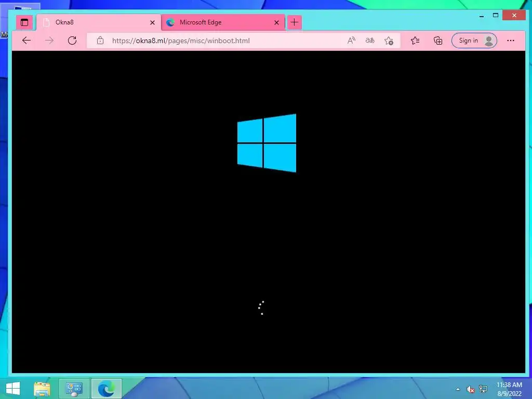Open a new tab with plus button
This screenshot has width=532, height=399.
[x=294, y=22]
